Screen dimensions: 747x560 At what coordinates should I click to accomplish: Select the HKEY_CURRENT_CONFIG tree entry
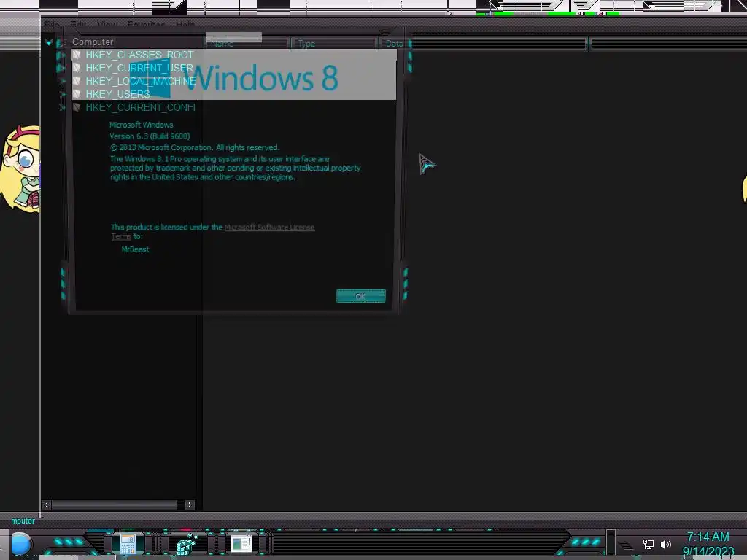coord(140,107)
